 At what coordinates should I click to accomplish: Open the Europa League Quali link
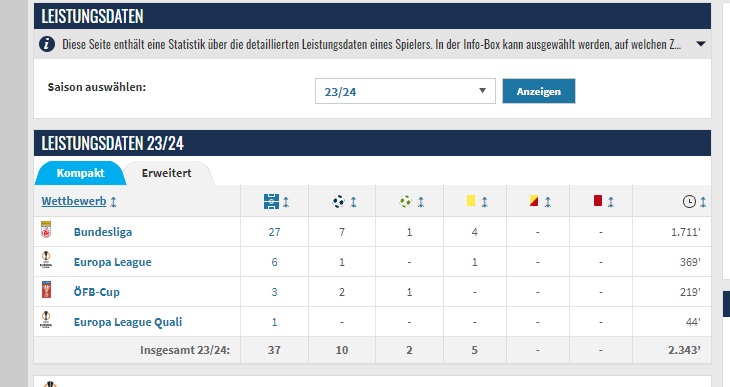click(128, 322)
